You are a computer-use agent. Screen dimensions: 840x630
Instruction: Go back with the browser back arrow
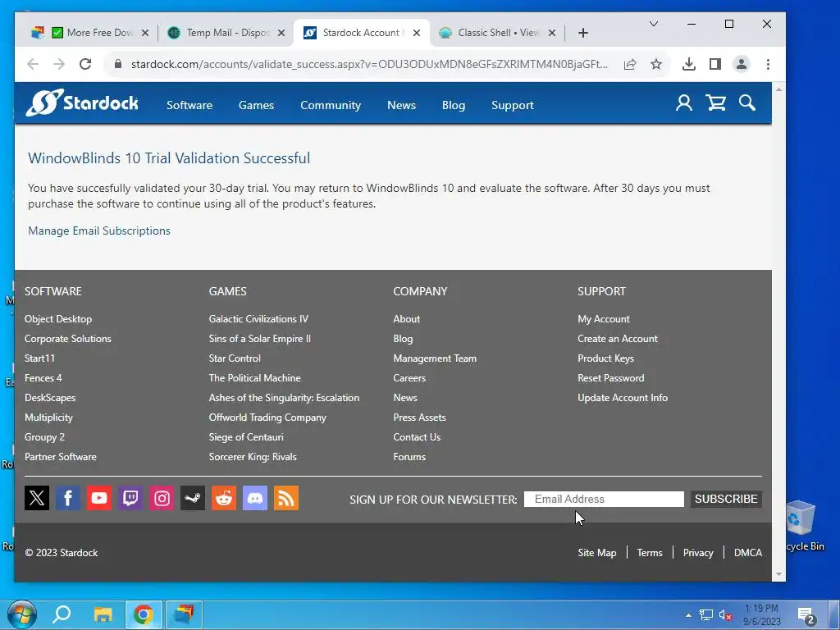(x=33, y=64)
